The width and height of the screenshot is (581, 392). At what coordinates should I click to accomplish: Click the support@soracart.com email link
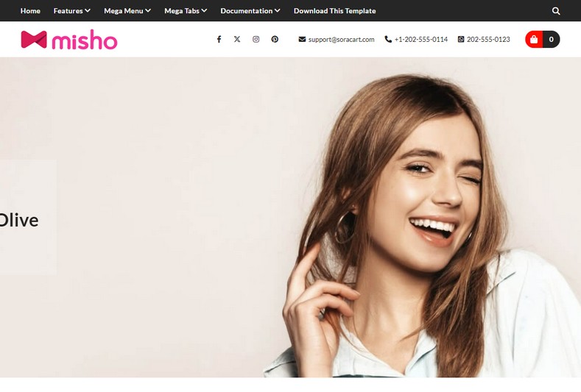point(341,39)
